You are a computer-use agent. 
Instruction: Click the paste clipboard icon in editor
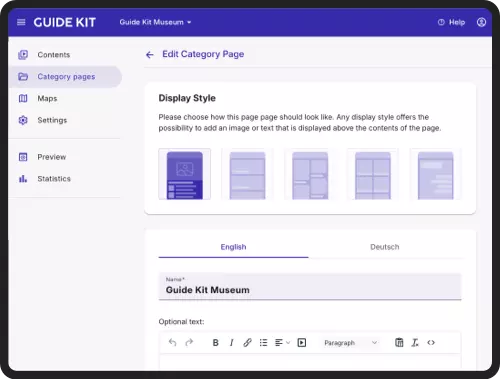[399, 342]
